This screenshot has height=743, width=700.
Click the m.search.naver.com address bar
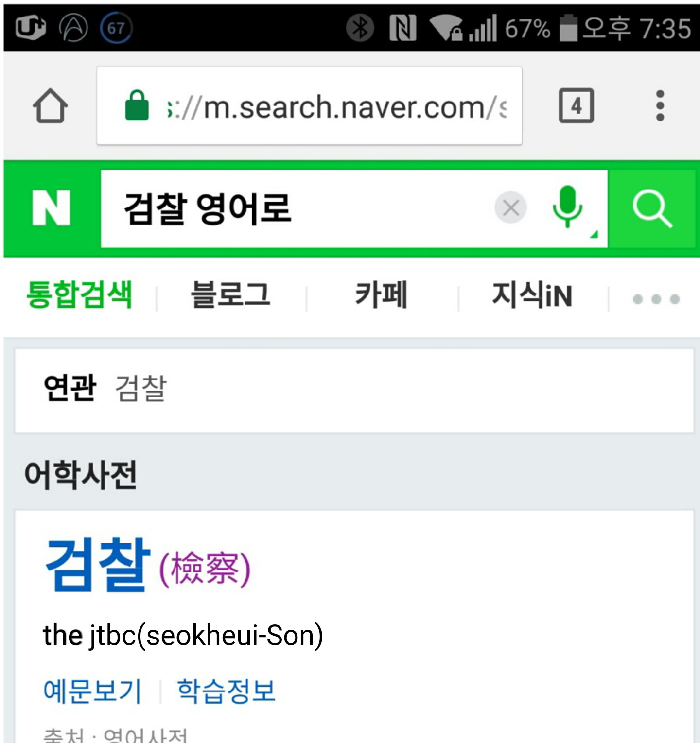[335, 107]
